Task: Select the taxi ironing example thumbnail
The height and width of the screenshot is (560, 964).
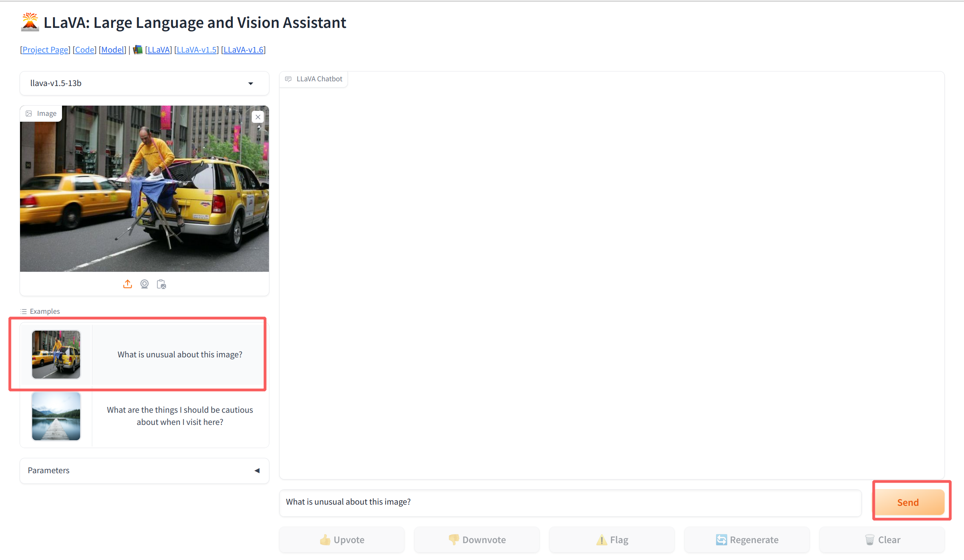Action: pos(56,355)
